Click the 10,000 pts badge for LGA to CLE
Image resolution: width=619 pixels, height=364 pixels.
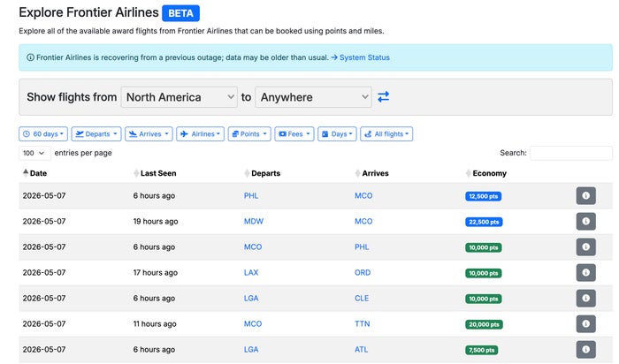point(484,299)
